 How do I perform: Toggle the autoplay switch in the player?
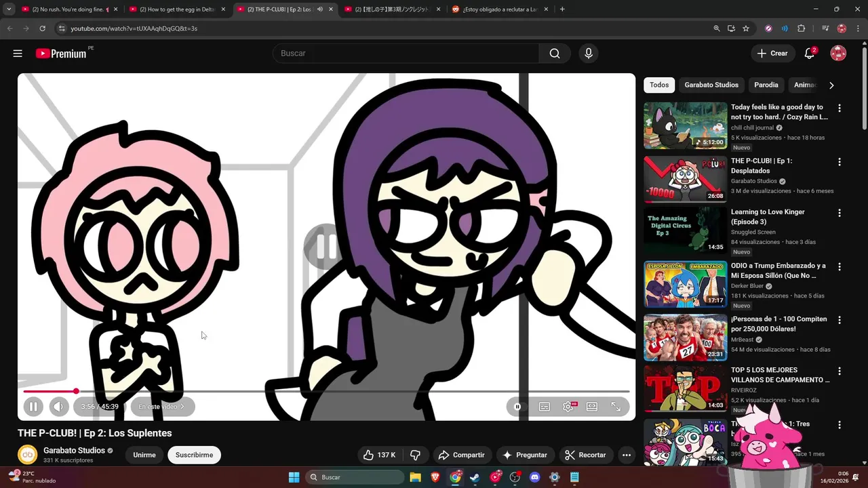coord(519,407)
